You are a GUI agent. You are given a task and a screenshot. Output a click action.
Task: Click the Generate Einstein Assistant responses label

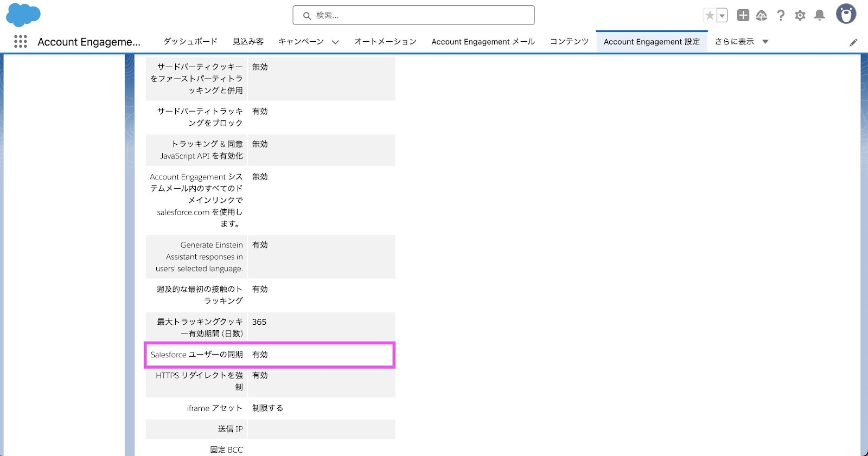(199, 257)
